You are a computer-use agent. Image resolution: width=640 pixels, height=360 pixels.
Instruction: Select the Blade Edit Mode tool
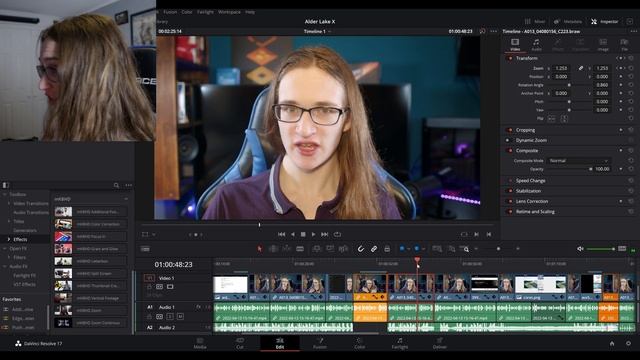(300, 249)
